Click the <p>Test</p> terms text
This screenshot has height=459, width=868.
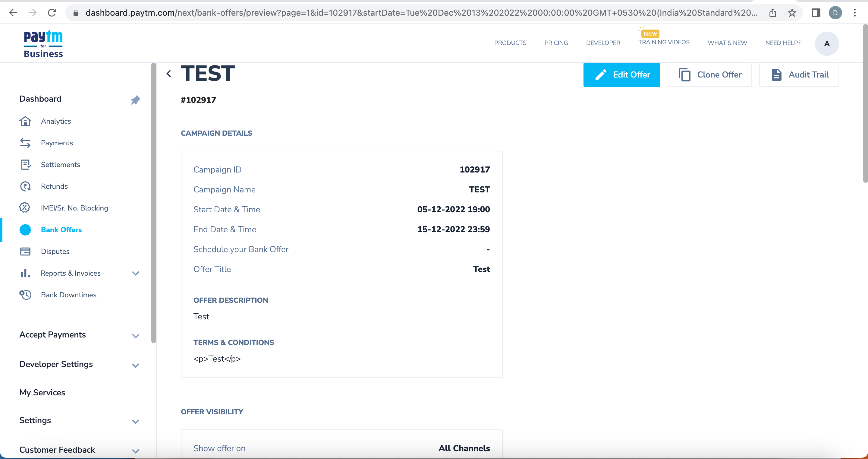tap(217, 359)
